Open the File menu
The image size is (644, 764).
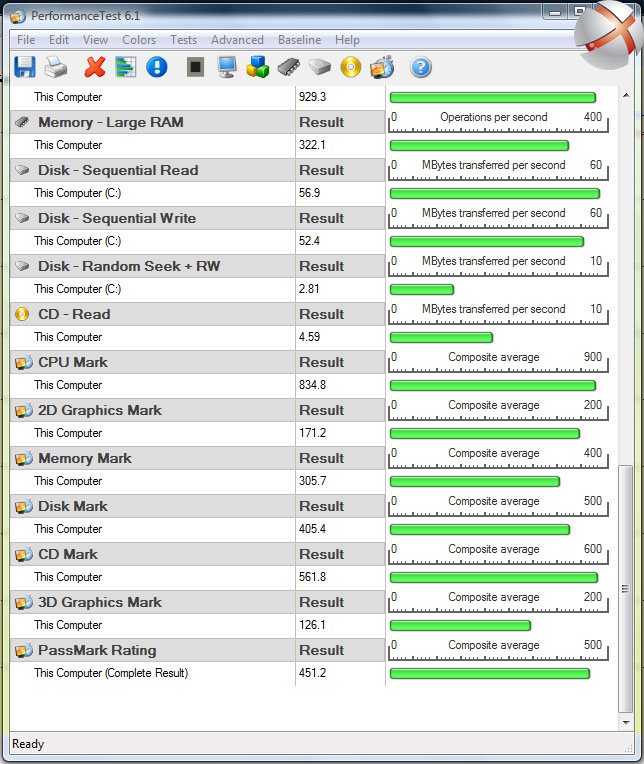coord(26,40)
